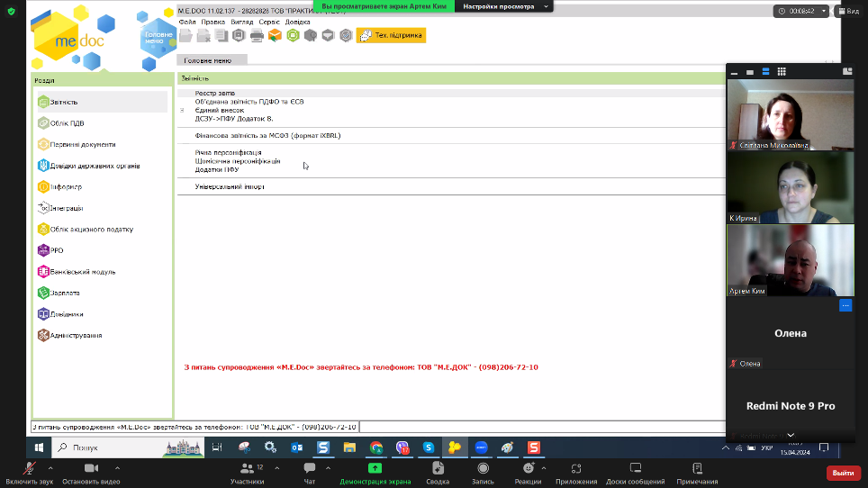Switch the Zoom video panel to strip view
Screen dimensions: 868x488
(765, 71)
